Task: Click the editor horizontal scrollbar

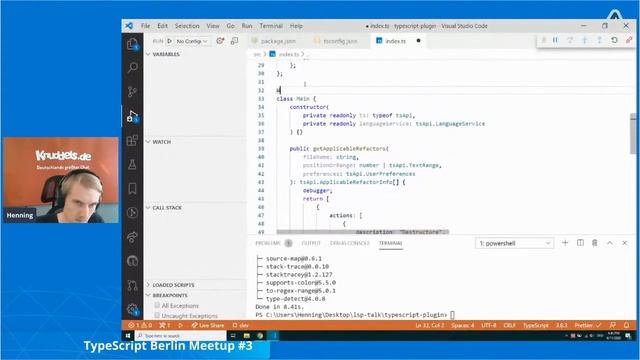Action: tap(362, 232)
